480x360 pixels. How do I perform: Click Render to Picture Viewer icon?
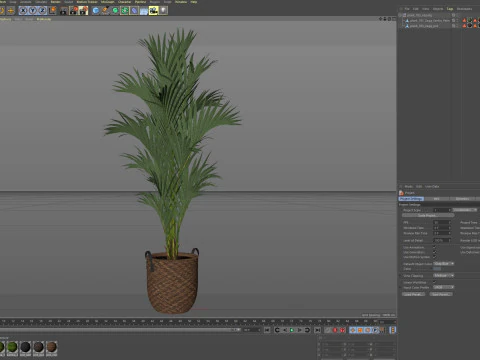click(x=73, y=11)
